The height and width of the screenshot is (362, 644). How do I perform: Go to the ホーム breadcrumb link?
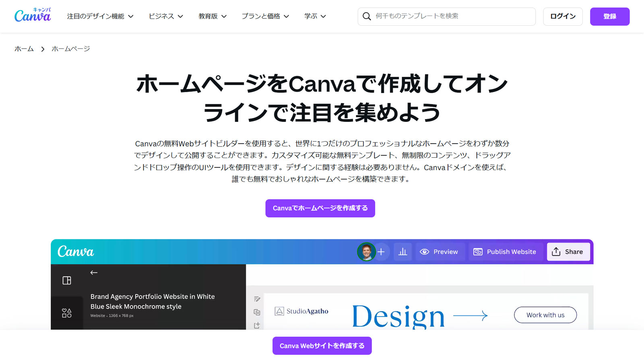[x=24, y=49]
